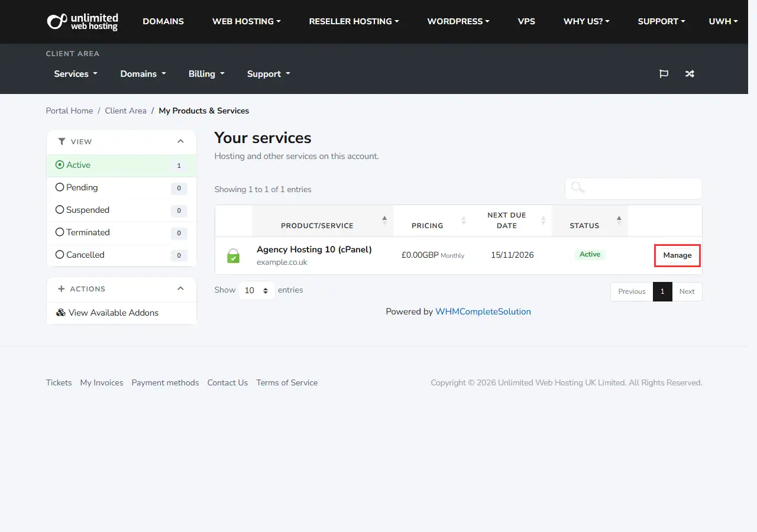Sort table by Product/Service column

pyautogui.click(x=322, y=220)
